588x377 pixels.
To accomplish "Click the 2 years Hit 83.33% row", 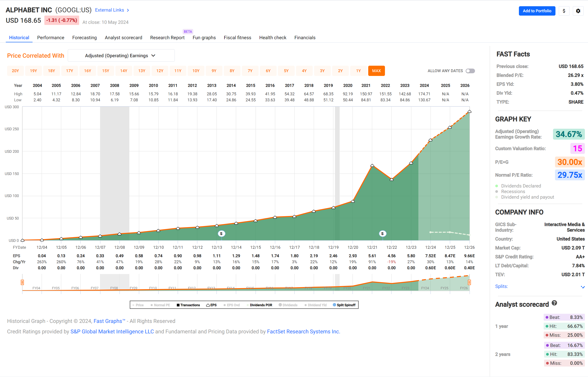I will (564, 355).
